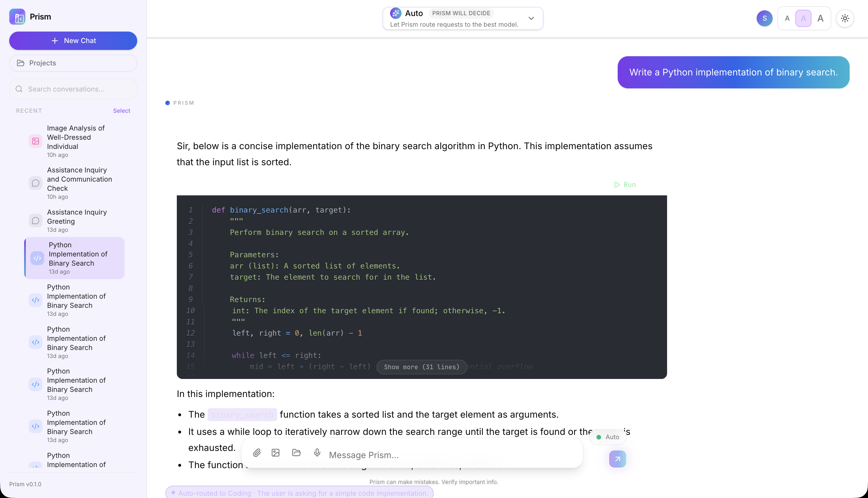868x498 pixels.
Task: Expand code with Show more (31 lines)
Action: 421,367
